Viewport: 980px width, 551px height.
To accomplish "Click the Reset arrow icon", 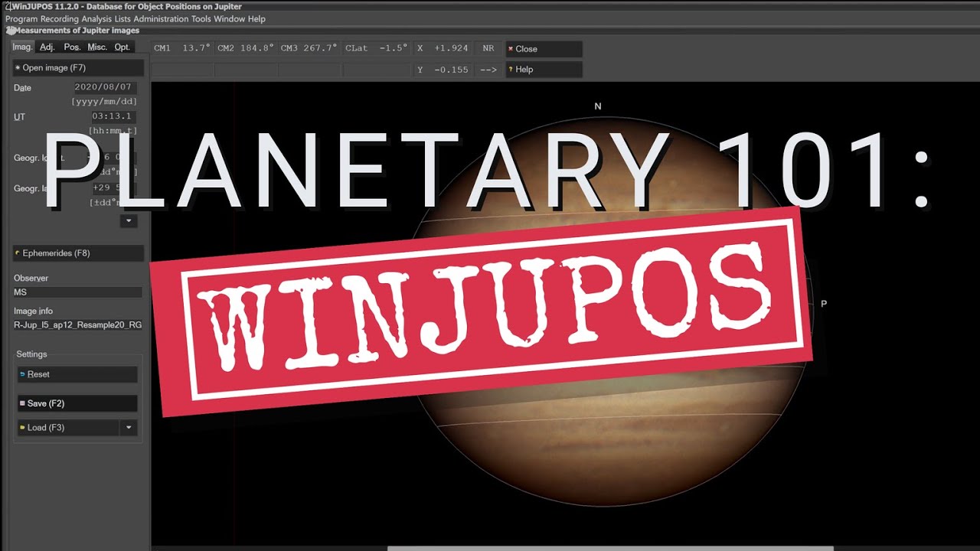I will tap(23, 374).
